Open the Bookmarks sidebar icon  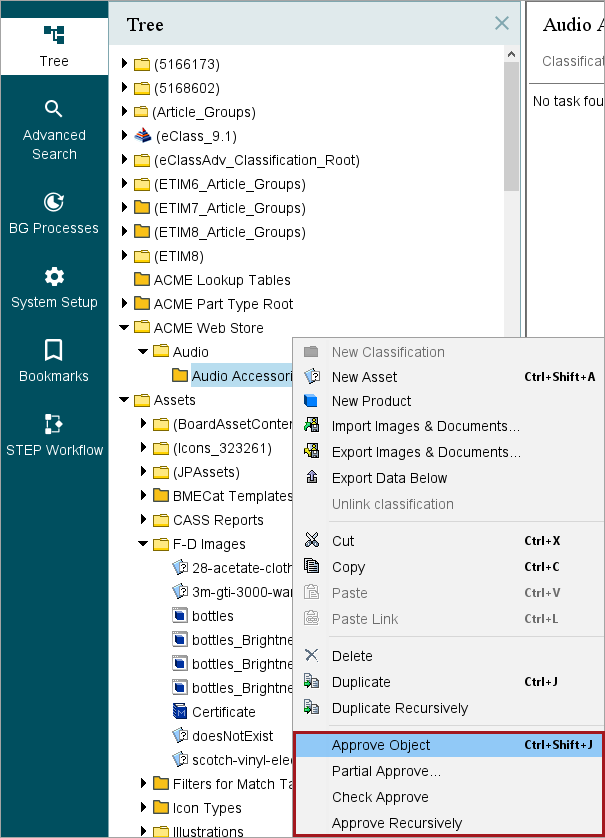pyautogui.click(x=54, y=351)
